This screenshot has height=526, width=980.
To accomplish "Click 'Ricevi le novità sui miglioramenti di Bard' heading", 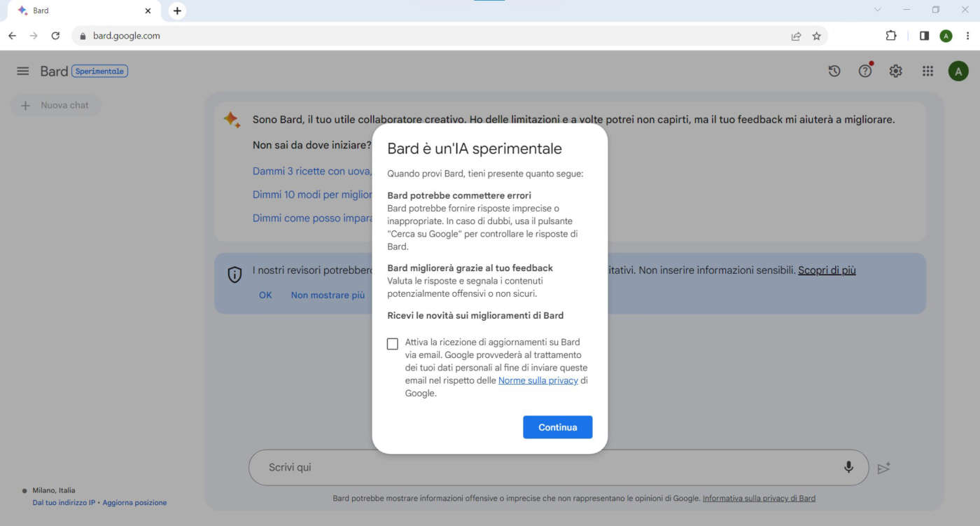I will coord(475,316).
